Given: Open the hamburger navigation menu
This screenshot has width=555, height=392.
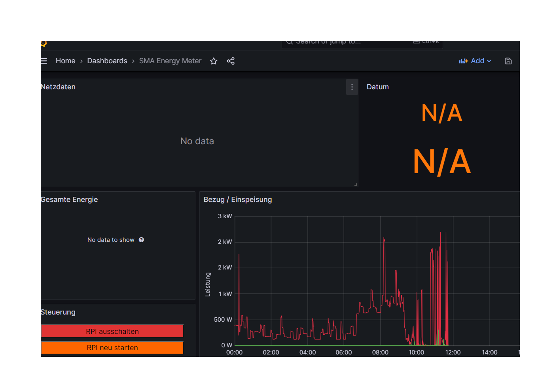Looking at the screenshot, I should pos(44,61).
